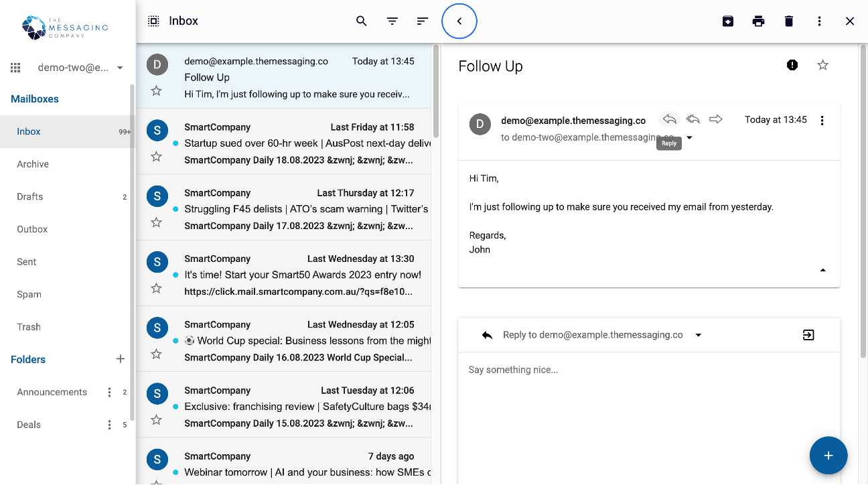Archive the Follow Up email
The width and height of the screenshot is (868, 485).
(x=727, y=21)
